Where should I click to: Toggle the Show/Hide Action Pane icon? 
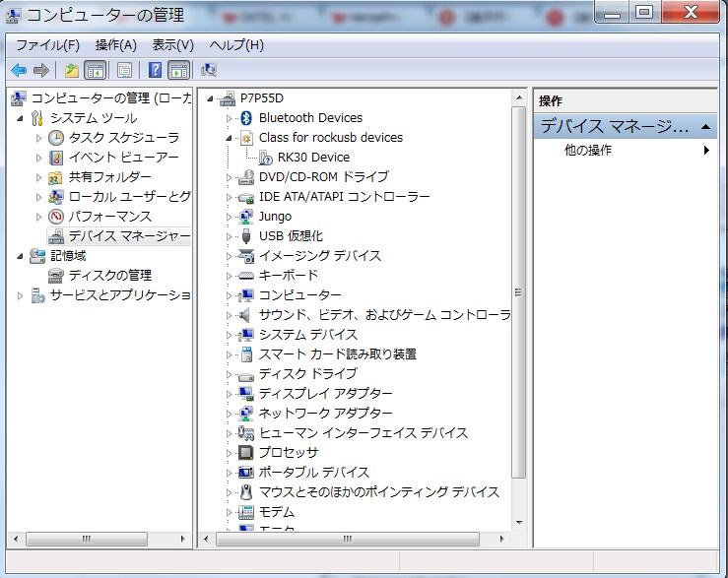pyautogui.click(x=178, y=71)
